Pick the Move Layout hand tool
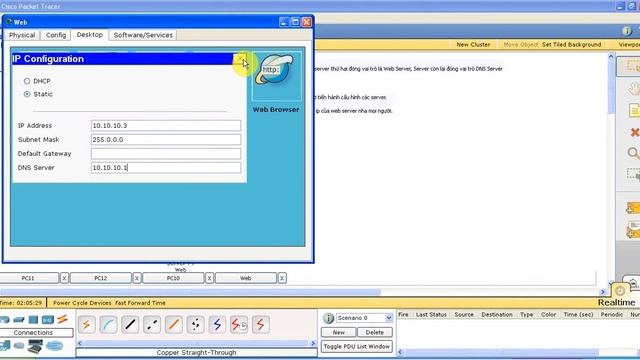The width and height of the screenshot is (640, 360). tap(633, 89)
